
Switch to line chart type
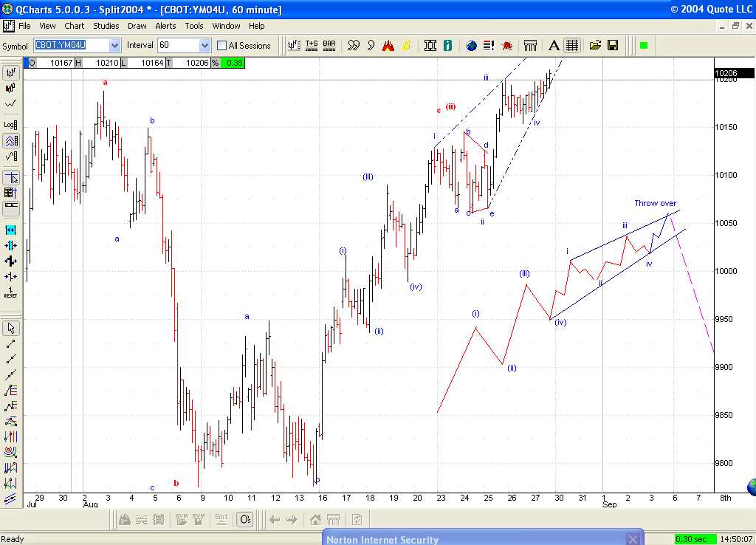[10, 103]
